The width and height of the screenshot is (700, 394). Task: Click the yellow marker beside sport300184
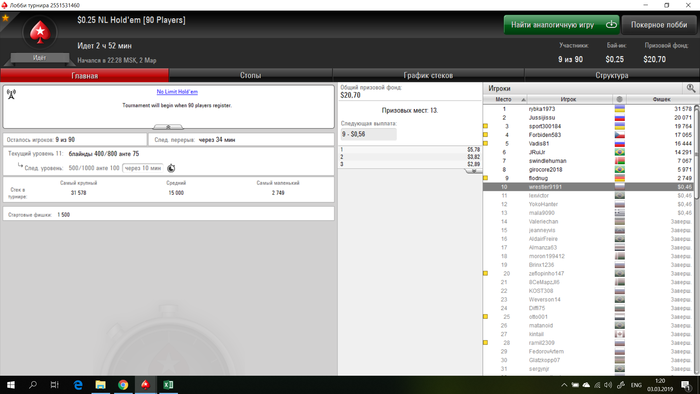pos(486,126)
